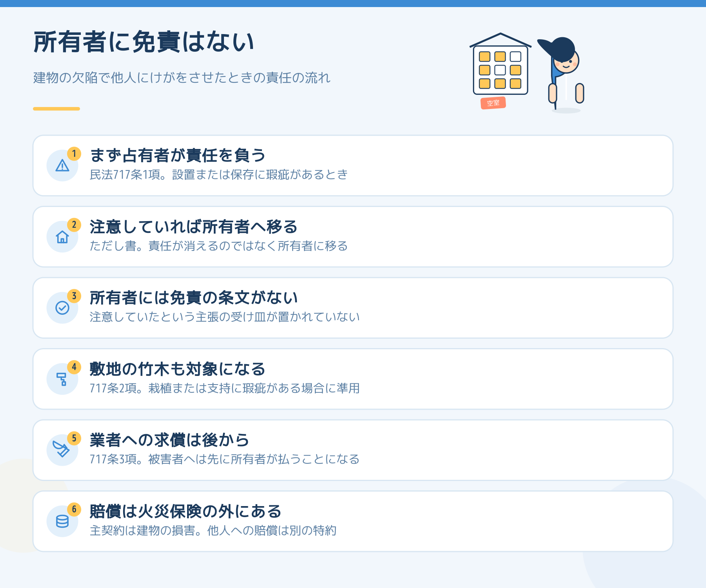Select heading 賠償は火災保険の外にある
Viewport: 706px width, 588px height.
click(186, 511)
